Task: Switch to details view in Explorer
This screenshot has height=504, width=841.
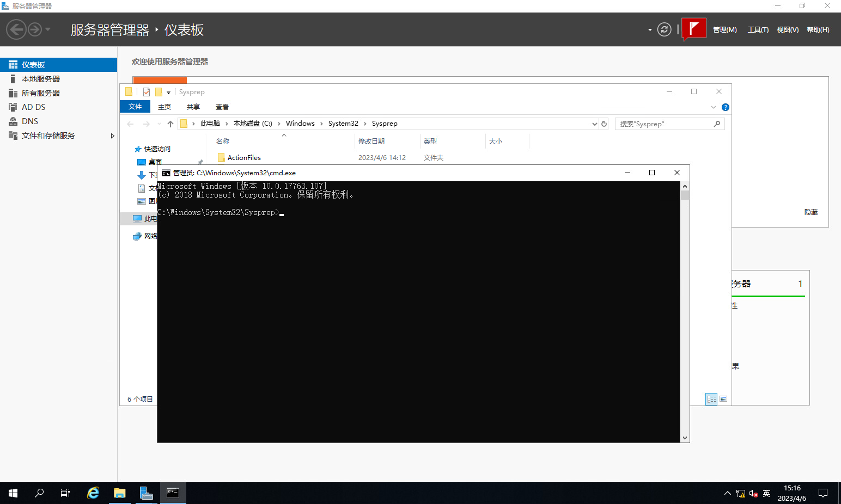Action: pos(711,399)
